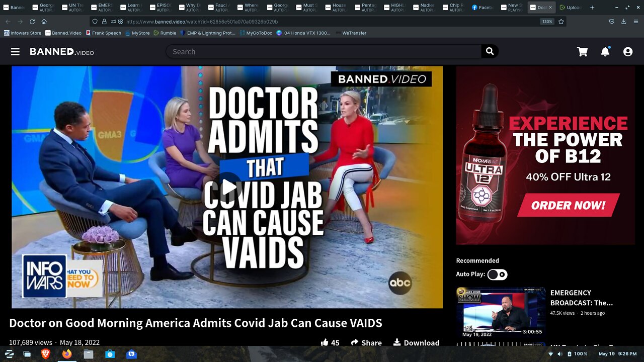Open the browser downloads arrow icon
644x362 pixels.
click(x=624, y=22)
